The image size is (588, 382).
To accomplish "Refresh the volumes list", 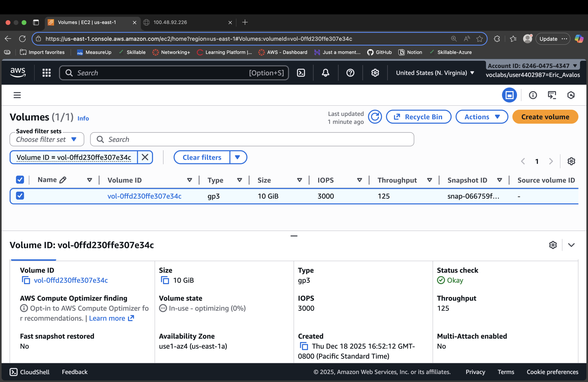I will pos(375,117).
